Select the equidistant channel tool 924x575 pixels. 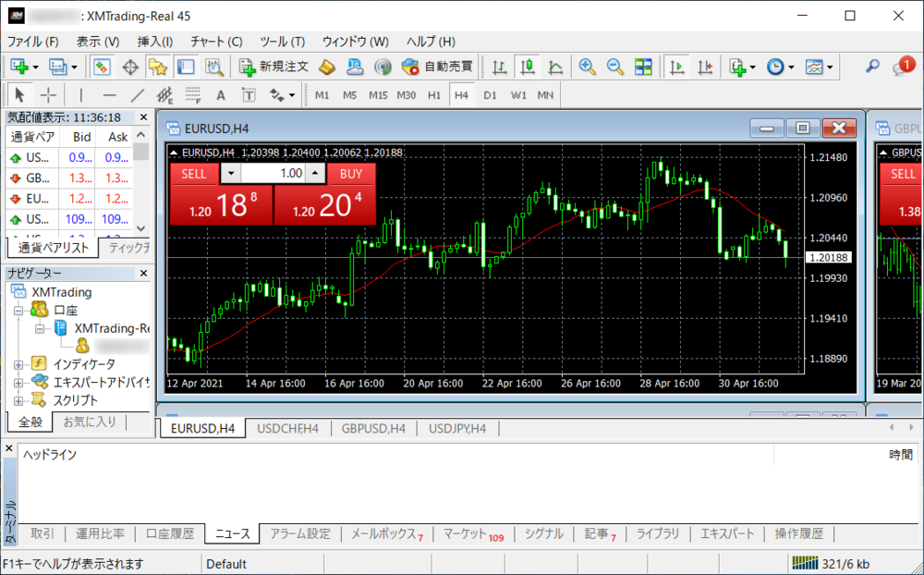point(165,95)
